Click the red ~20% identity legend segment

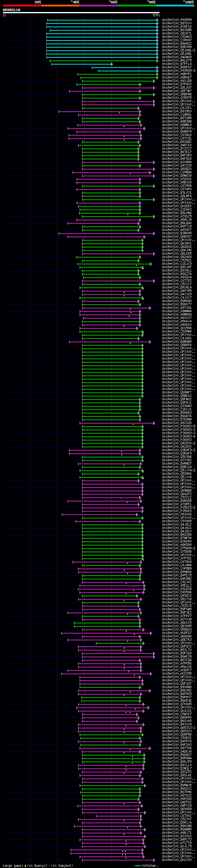pyautogui.click(x=22, y=6)
